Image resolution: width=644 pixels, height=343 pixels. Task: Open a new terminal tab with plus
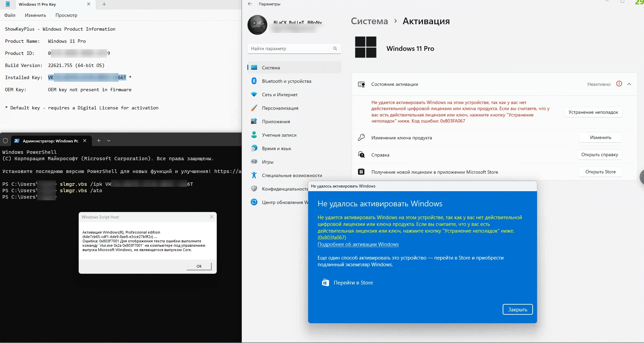tap(99, 141)
